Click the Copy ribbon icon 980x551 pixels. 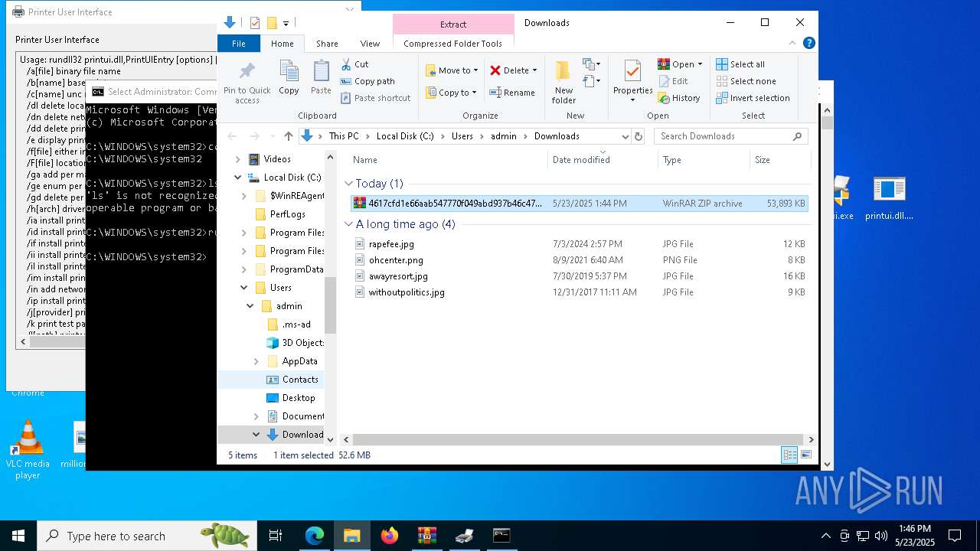tap(289, 78)
